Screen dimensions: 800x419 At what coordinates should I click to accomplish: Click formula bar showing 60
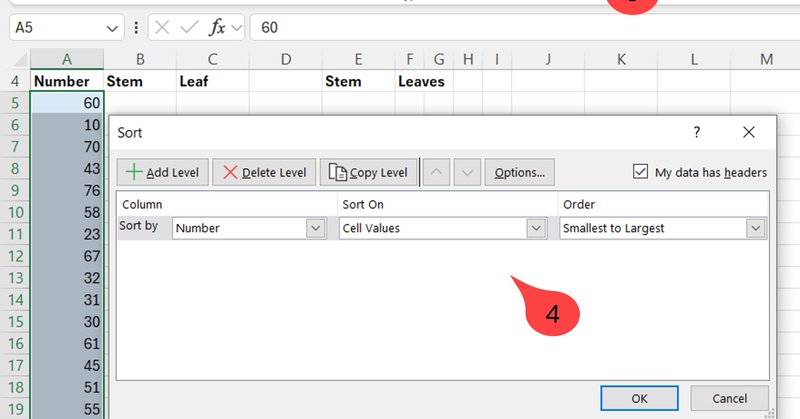(x=526, y=28)
